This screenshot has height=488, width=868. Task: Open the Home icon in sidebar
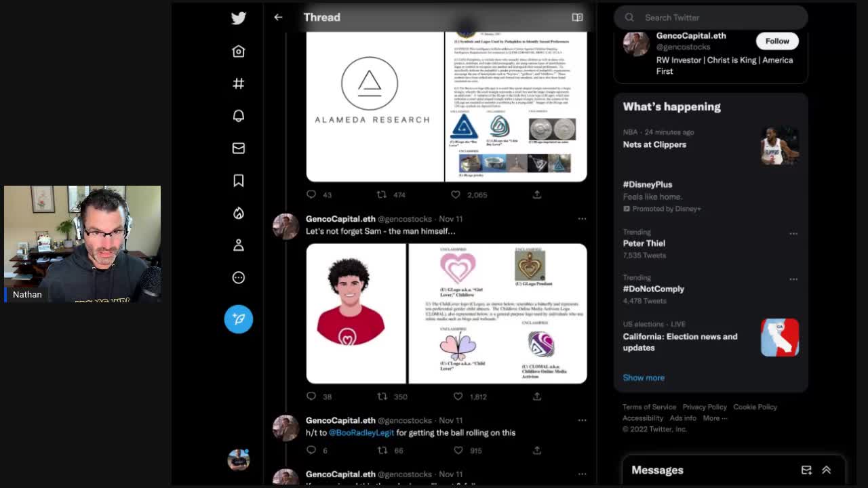click(x=238, y=51)
